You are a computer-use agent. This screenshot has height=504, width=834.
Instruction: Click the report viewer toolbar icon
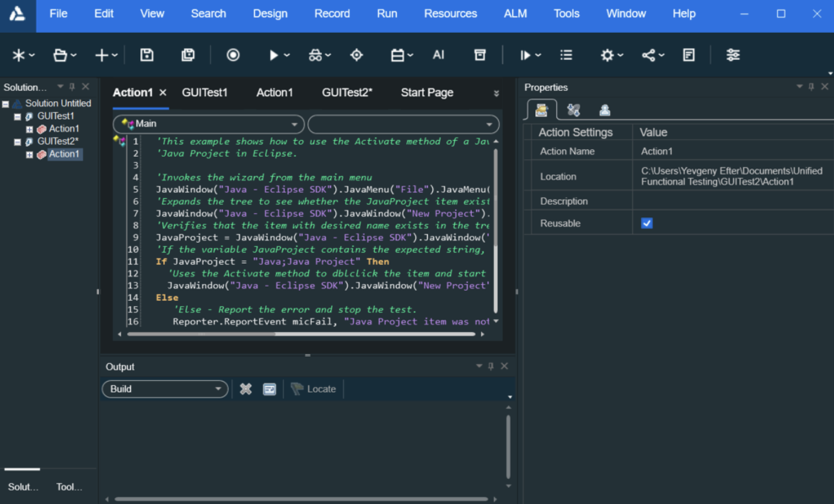(688, 55)
